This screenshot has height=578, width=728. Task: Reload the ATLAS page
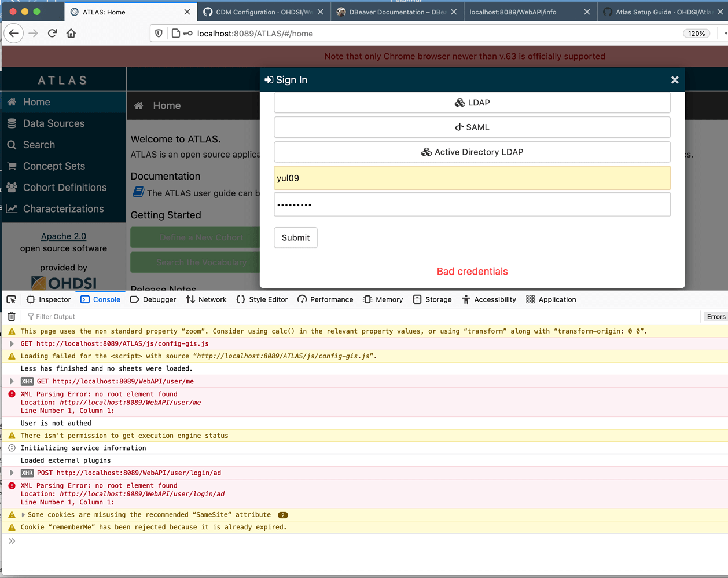[x=52, y=34]
